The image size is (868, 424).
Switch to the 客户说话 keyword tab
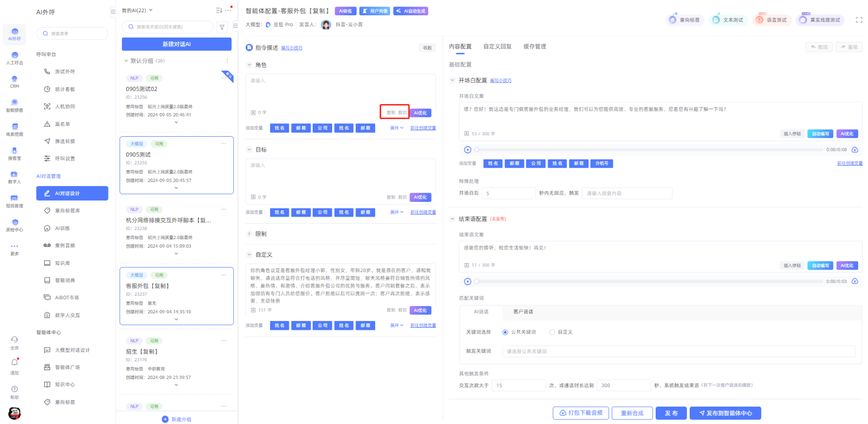[523, 312]
